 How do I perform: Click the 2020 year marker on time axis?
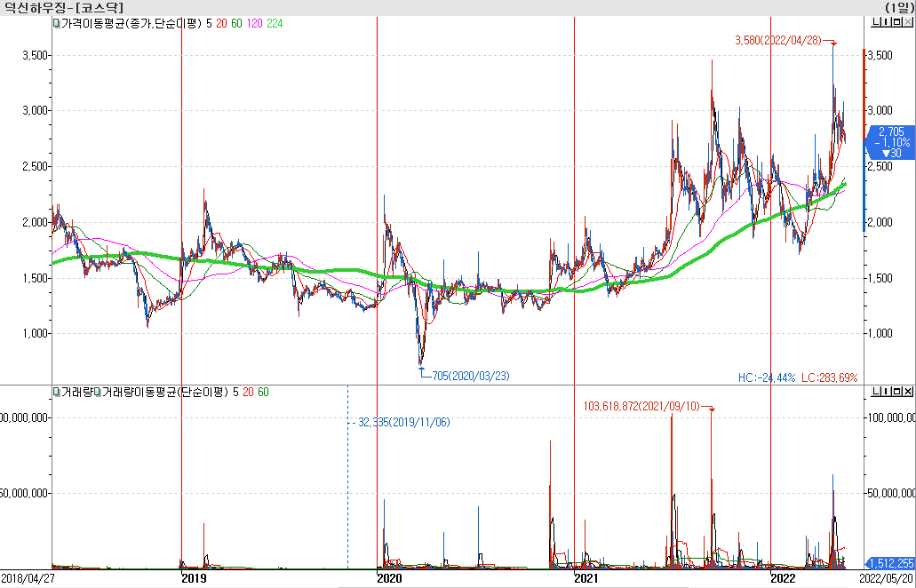[x=389, y=578]
